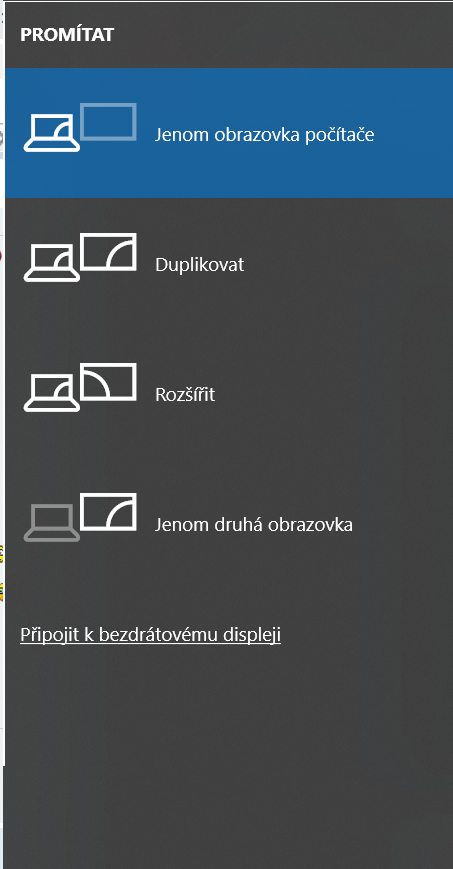The height and width of the screenshot is (869, 453).
Task: Click the monitor icon beside Duplikovat
Action: (108, 252)
